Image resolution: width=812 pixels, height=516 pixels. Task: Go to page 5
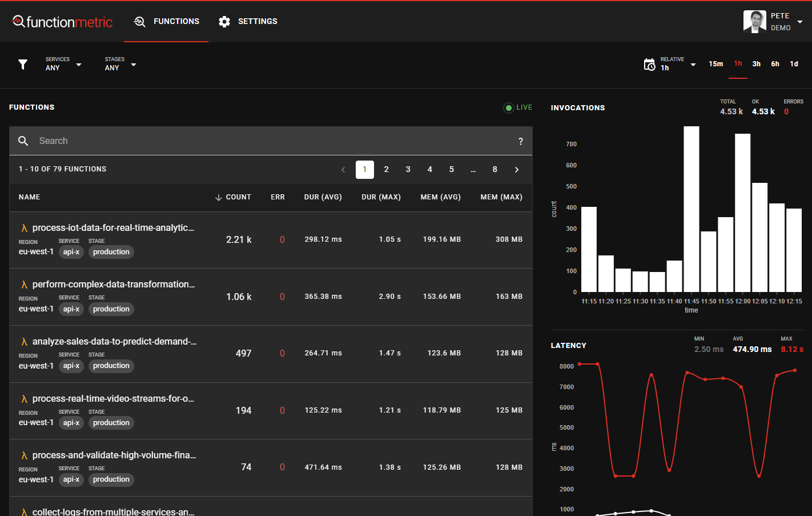[452, 170]
